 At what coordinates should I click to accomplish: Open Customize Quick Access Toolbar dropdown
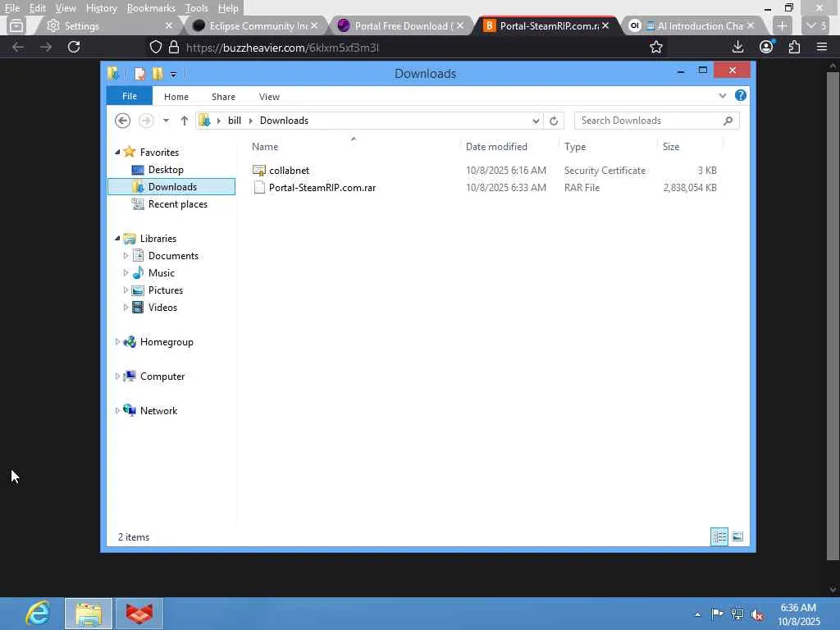(x=174, y=75)
